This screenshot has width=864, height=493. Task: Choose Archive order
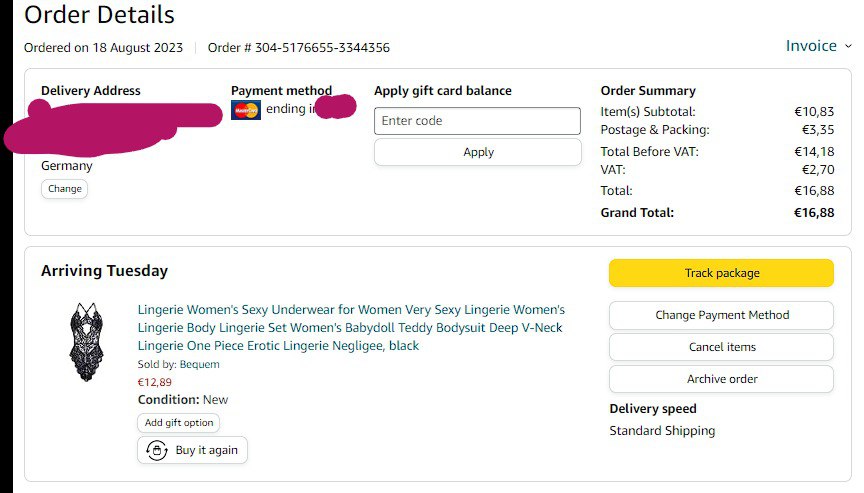coord(721,379)
